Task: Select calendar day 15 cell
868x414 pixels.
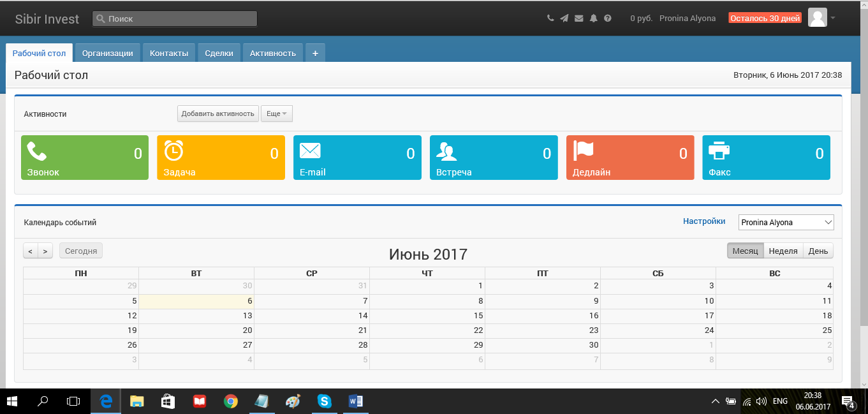Action: [x=427, y=316]
